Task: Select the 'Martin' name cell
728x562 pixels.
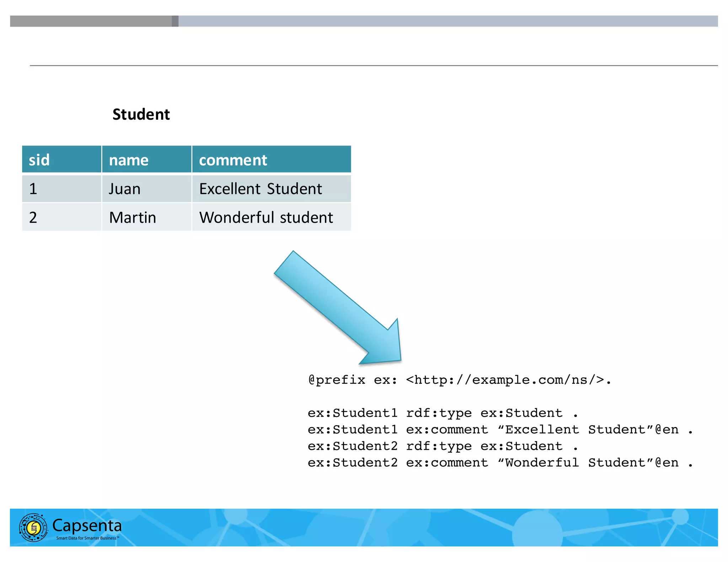Action: 147,217
